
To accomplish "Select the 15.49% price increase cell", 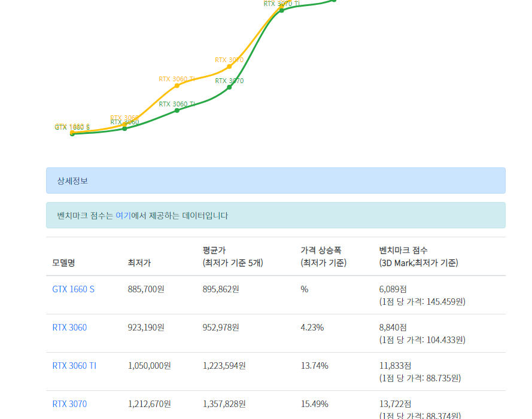I will 315,404.
